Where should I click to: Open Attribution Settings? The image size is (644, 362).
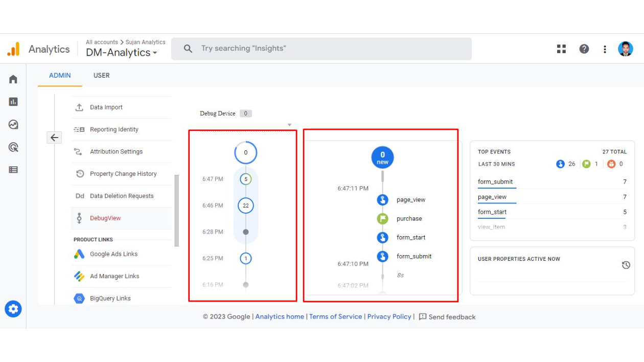coord(121,152)
